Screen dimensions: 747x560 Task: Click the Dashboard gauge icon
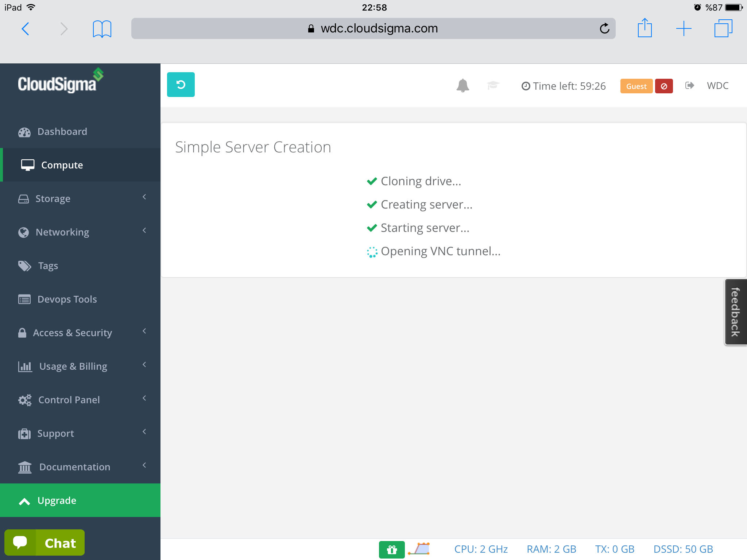point(24,132)
